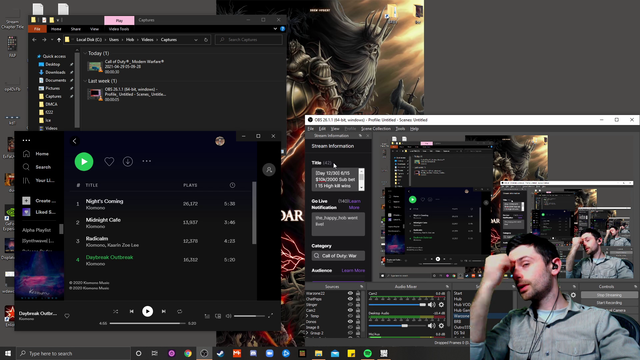Click the Call of Duty category search field

tap(338, 256)
